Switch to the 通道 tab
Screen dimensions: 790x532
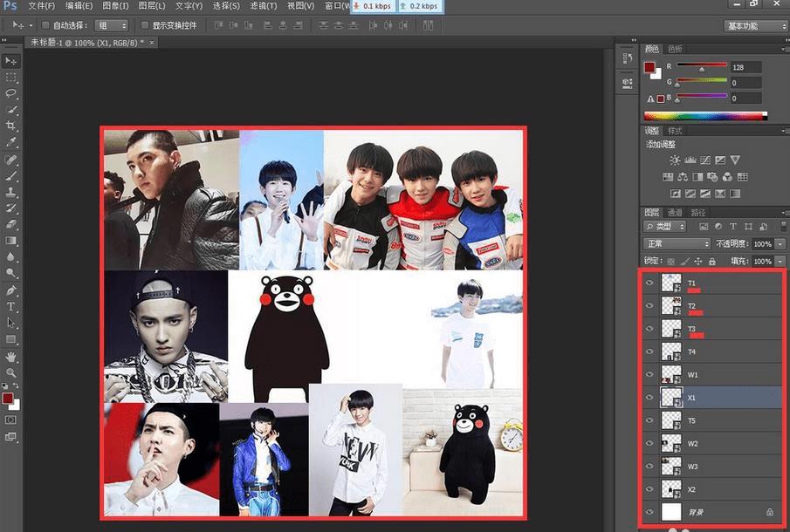pyautogui.click(x=675, y=212)
